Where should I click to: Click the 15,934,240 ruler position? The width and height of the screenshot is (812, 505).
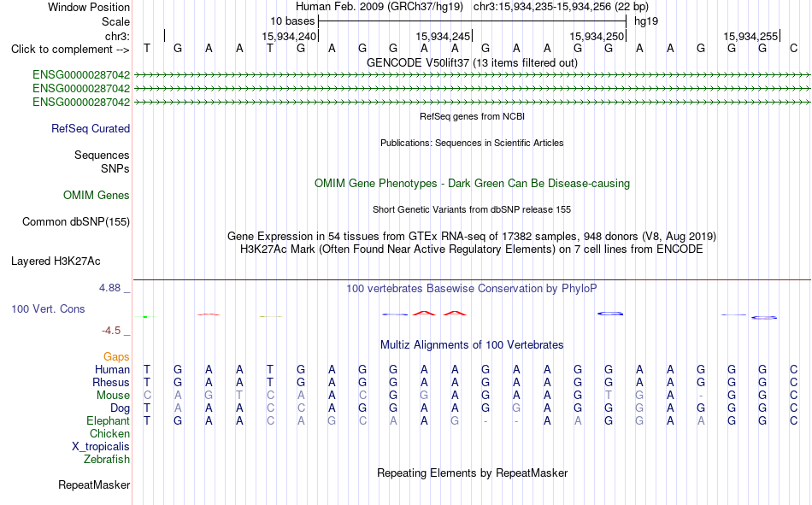coord(288,36)
